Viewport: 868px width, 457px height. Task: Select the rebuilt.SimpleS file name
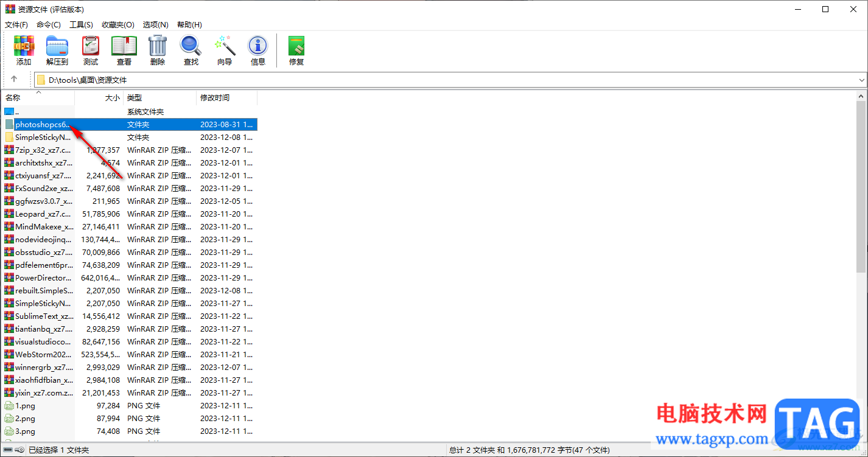tap(44, 290)
